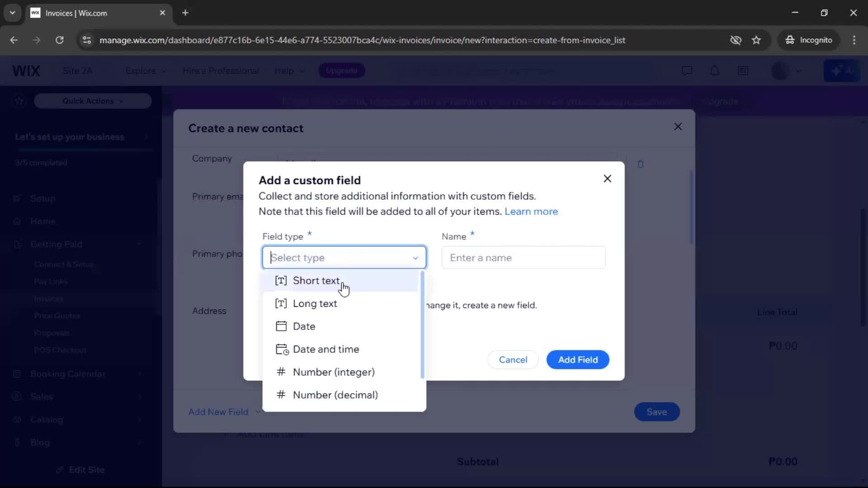Select the Short text field type
The image size is (868, 488).
(x=341, y=281)
